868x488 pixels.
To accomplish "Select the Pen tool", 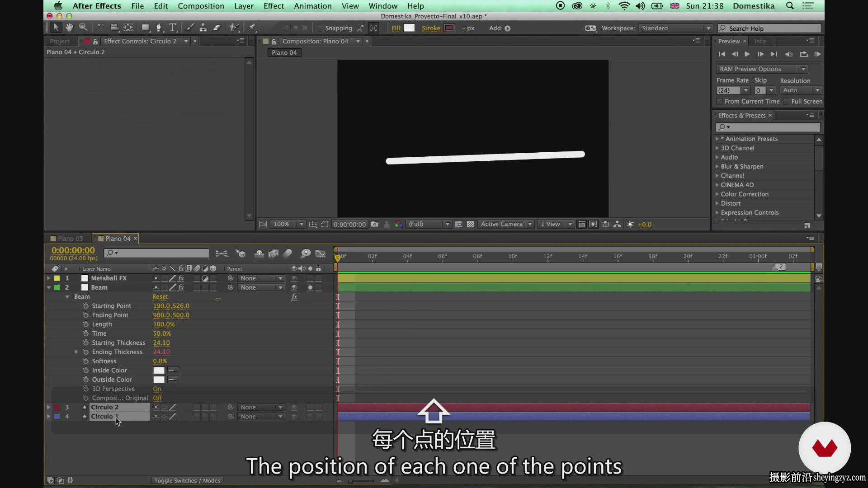I will click(159, 28).
